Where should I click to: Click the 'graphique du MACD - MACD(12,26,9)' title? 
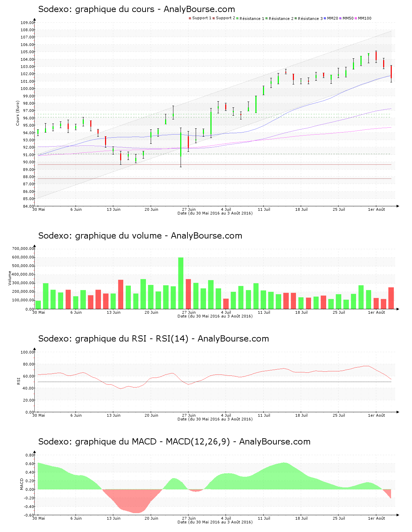[152, 442]
